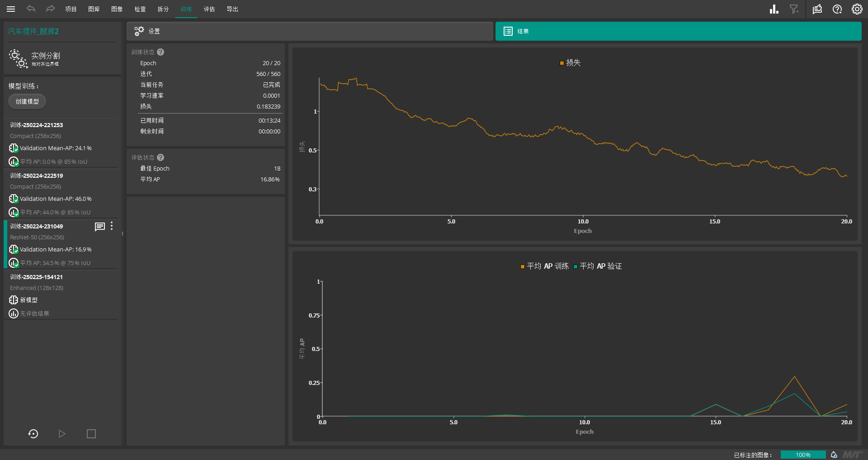Open the filter funnel icon

coord(794,9)
